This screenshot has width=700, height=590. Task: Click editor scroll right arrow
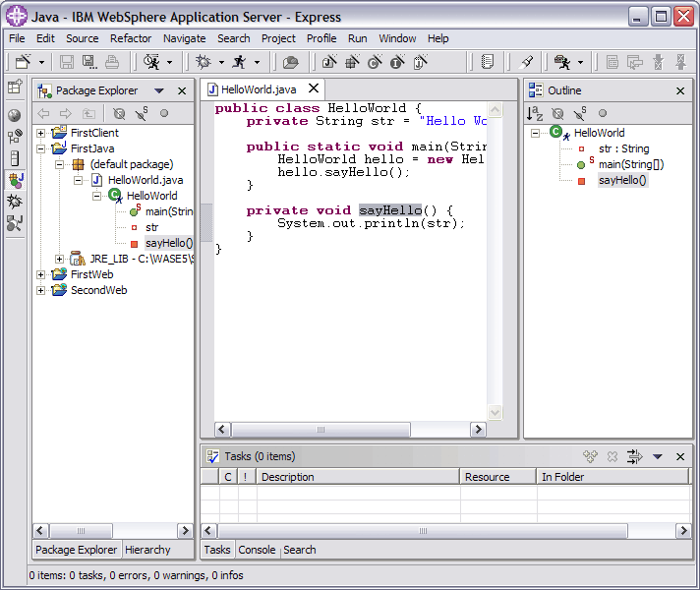point(478,430)
